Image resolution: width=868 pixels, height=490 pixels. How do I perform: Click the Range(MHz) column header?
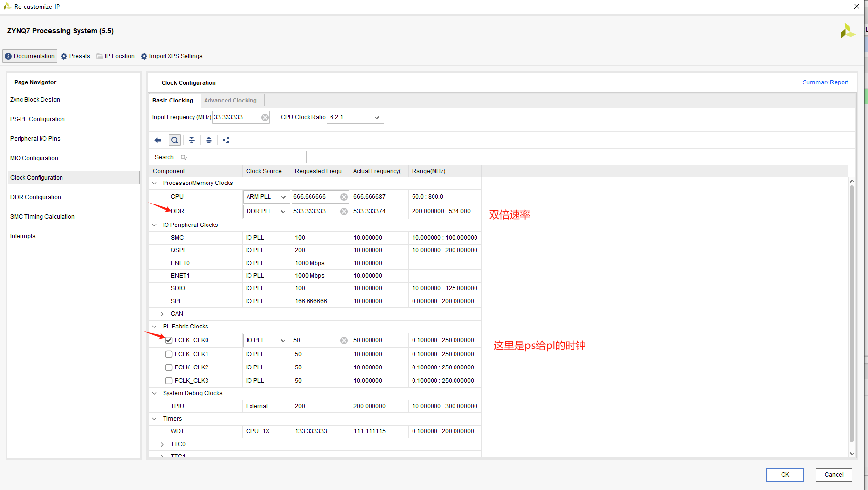(x=445, y=171)
